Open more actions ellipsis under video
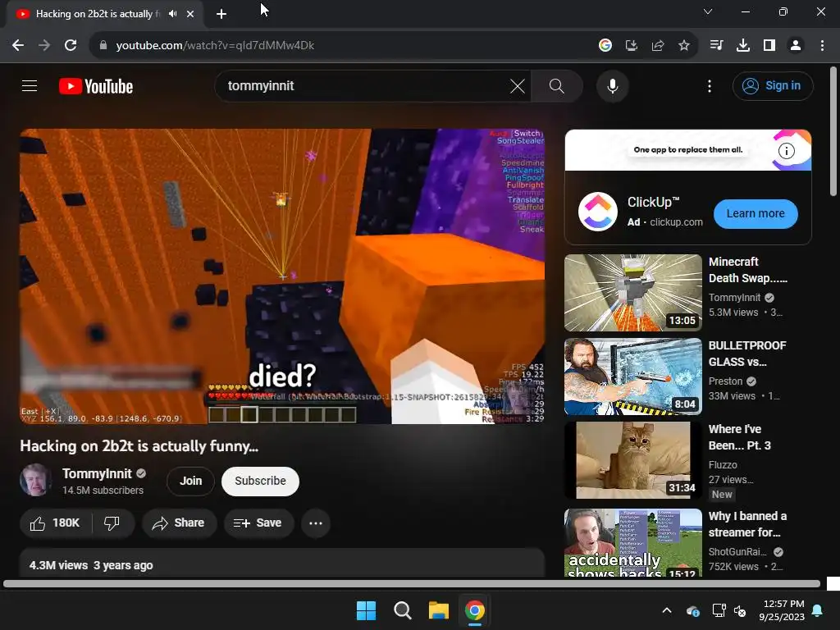This screenshot has width=840, height=630. [x=316, y=523]
